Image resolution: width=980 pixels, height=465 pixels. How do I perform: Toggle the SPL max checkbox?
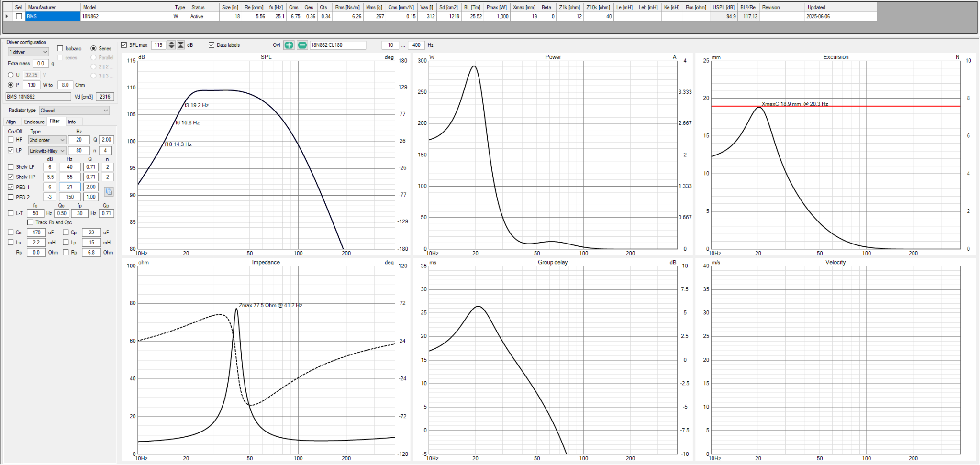pos(124,45)
